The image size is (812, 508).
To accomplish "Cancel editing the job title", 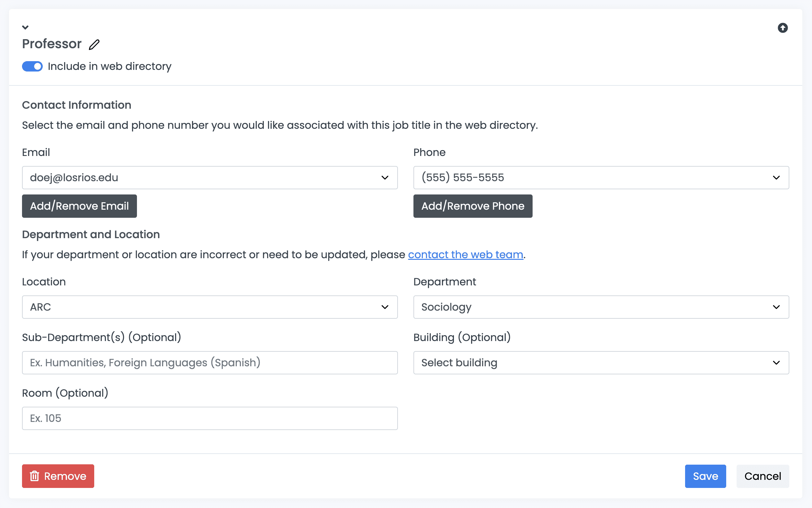I will (x=762, y=476).
